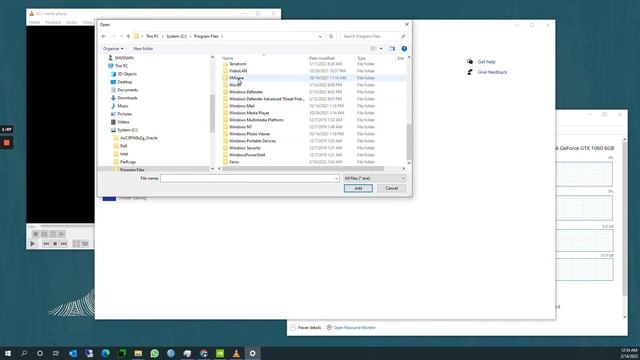Viewport: 640px width, 360px height.
Task: Open WhatsApp from the taskbar
Action: pos(154,353)
